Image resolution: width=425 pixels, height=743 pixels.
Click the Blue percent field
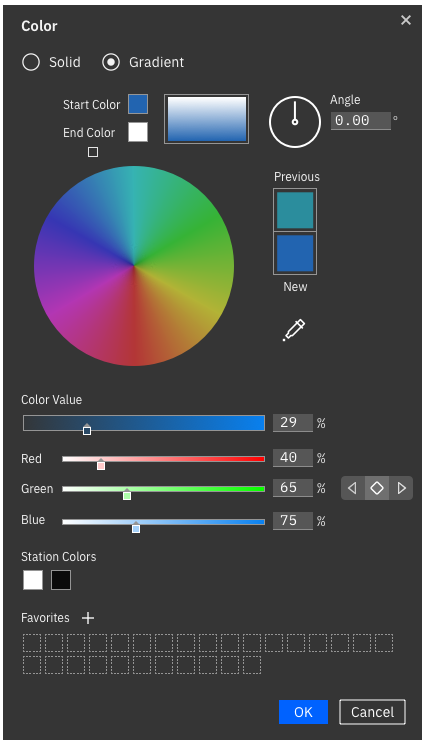point(293,521)
